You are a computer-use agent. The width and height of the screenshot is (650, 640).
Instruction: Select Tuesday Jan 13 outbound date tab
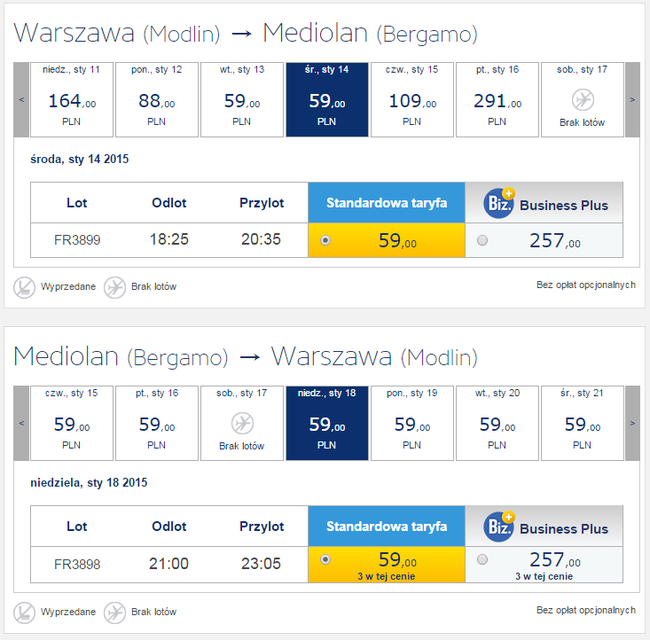coord(242,99)
